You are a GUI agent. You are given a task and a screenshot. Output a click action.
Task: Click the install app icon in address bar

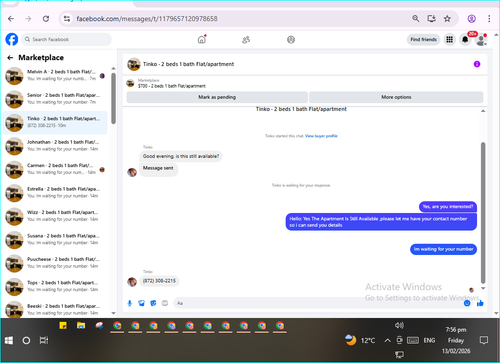(x=431, y=19)
